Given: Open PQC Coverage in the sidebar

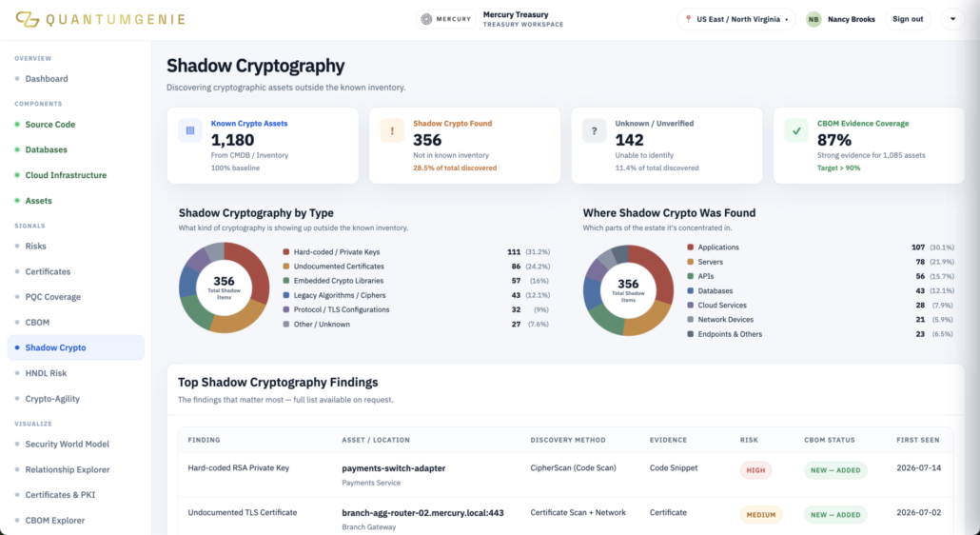Looking at the screenshot, I should pos(52,297).
